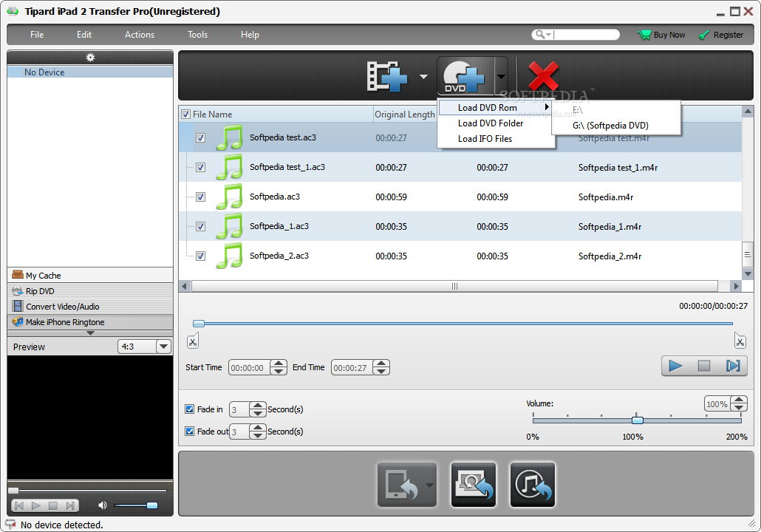Select the No Device list entry
Image resolution: width=761 pixels, height=532 pixels.
point(90,72)
